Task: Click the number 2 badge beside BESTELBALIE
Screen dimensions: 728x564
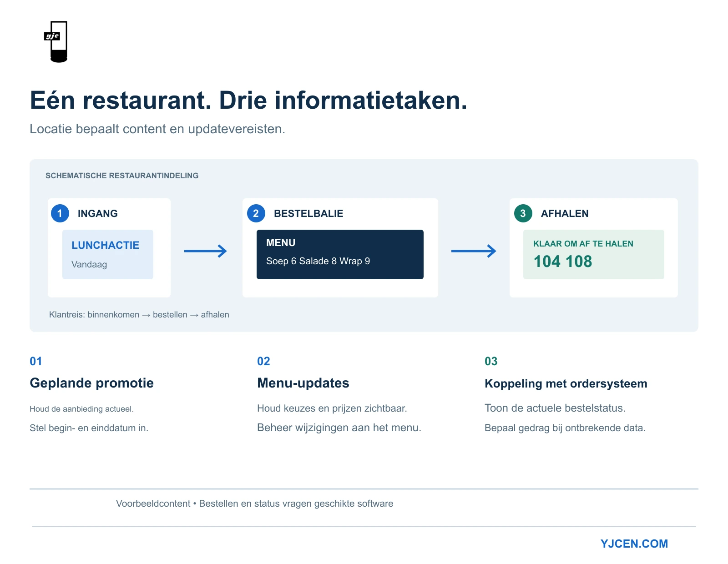Action: coord(256,213)
